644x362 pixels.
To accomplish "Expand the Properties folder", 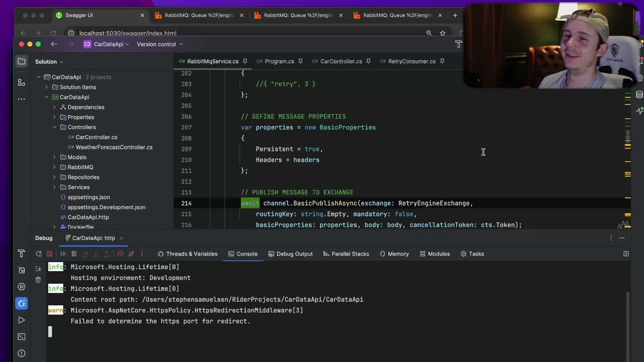I will point(55,117).
